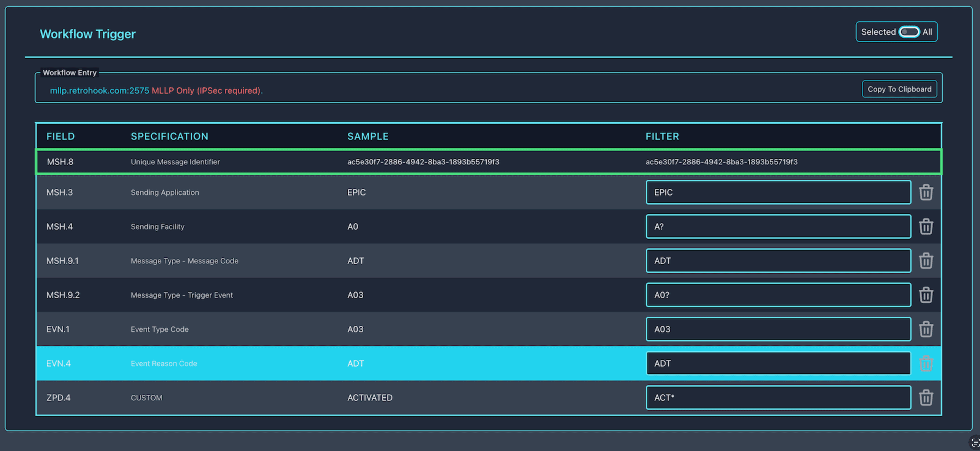Screen dimensions: 980x451
Task: Delete the MSH.4 Sending Facility filter
Action: pyautogui.click(x=926, y=227)
